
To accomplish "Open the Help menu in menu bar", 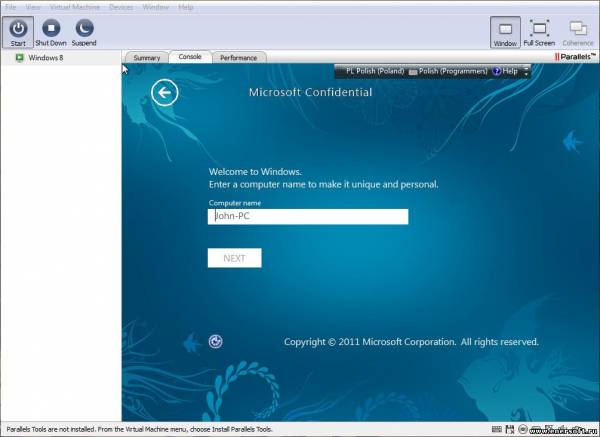I will point(186,7).
